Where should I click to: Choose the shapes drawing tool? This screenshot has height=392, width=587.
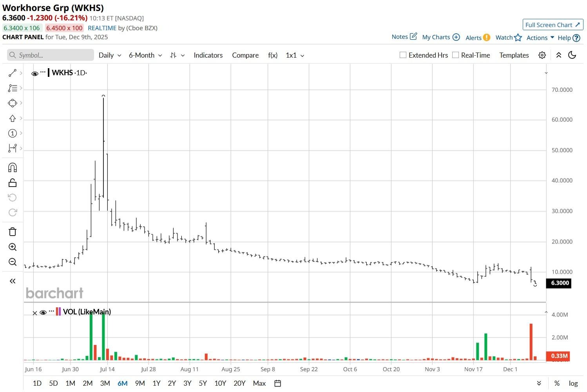[13, 103]
